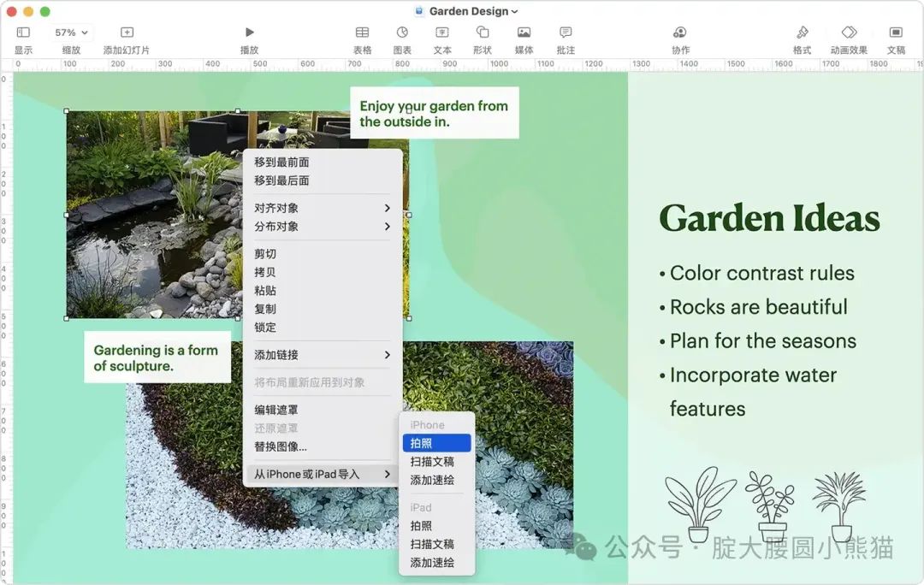Open the 57% zoom dropdown

(x=71, y=32)
